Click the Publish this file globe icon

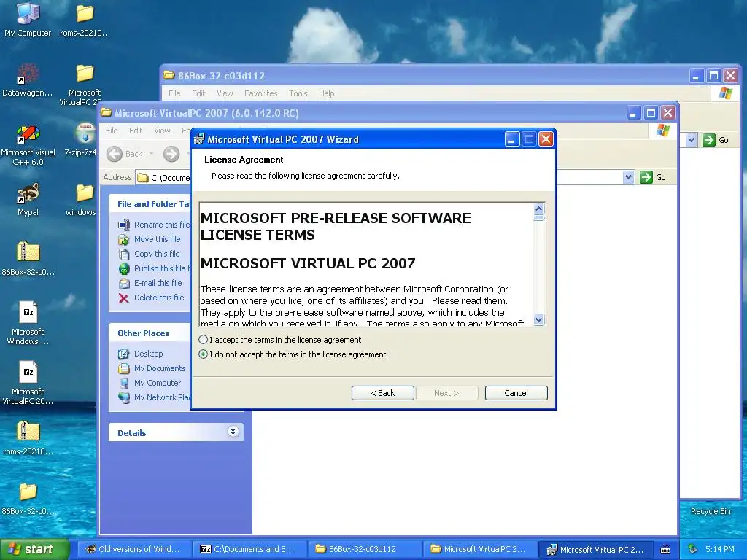tap(124, 268)
